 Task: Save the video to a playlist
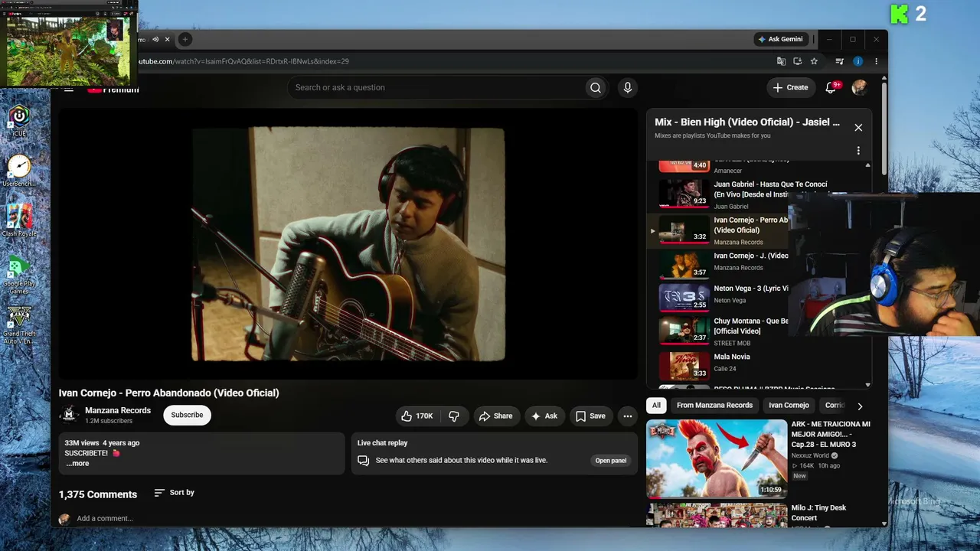tap(590, 416)
